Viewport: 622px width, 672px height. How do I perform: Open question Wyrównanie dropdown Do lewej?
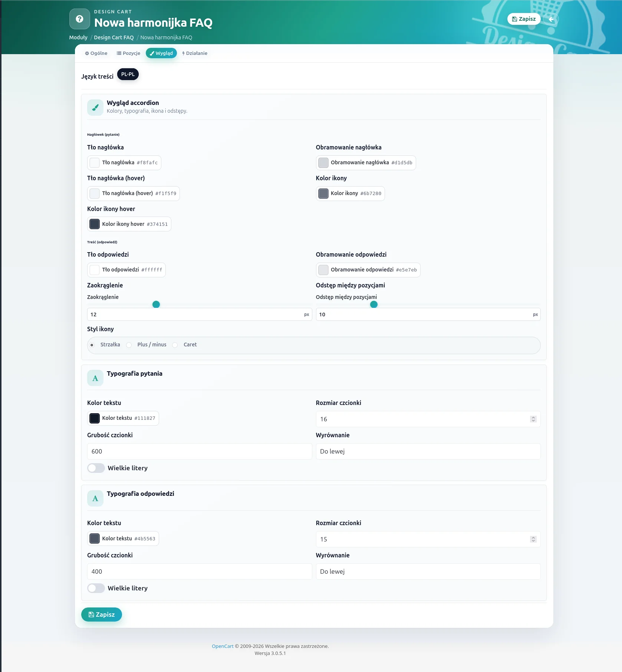(428, 451)
